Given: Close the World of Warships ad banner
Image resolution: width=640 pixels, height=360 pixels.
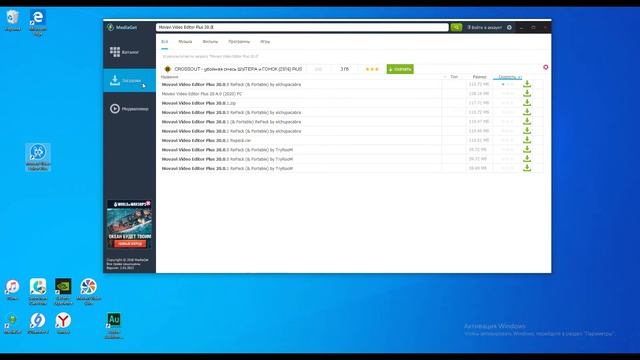Looking at the screenshot, I should tap(149, 203).
